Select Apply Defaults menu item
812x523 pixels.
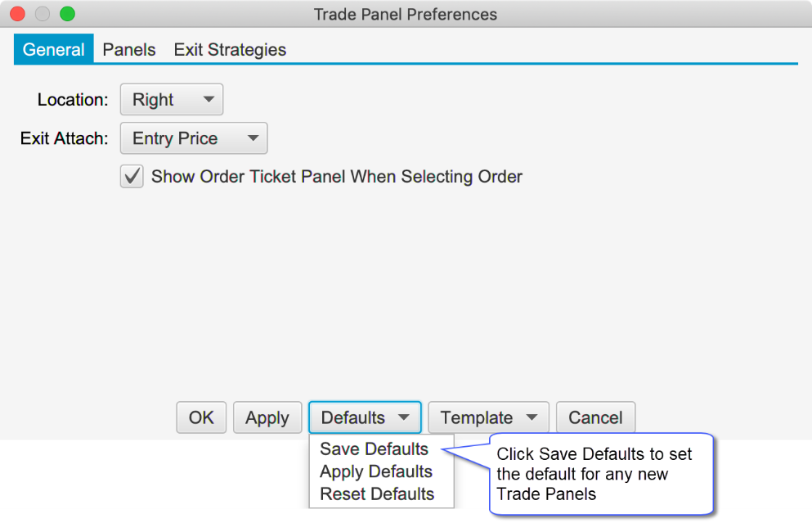tap(376, 471)
